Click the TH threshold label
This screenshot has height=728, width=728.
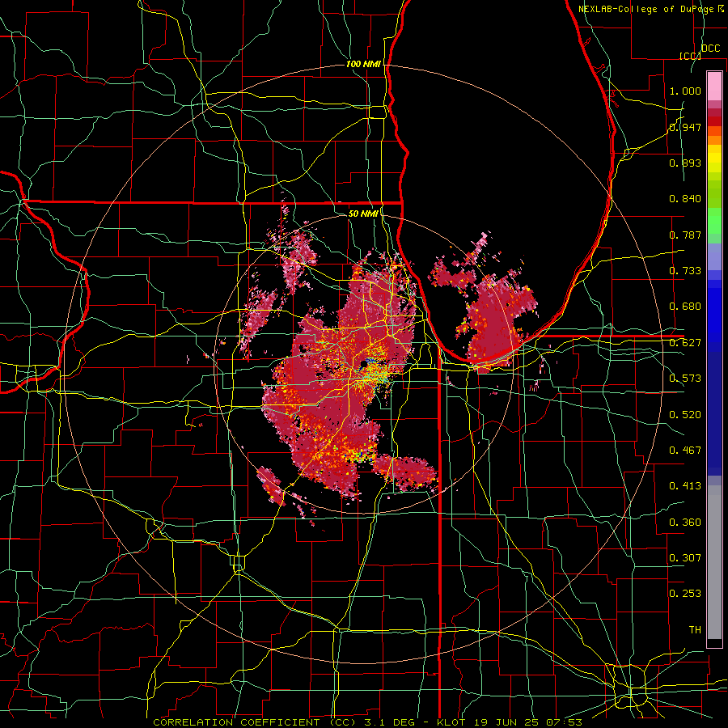click(695, 630)
